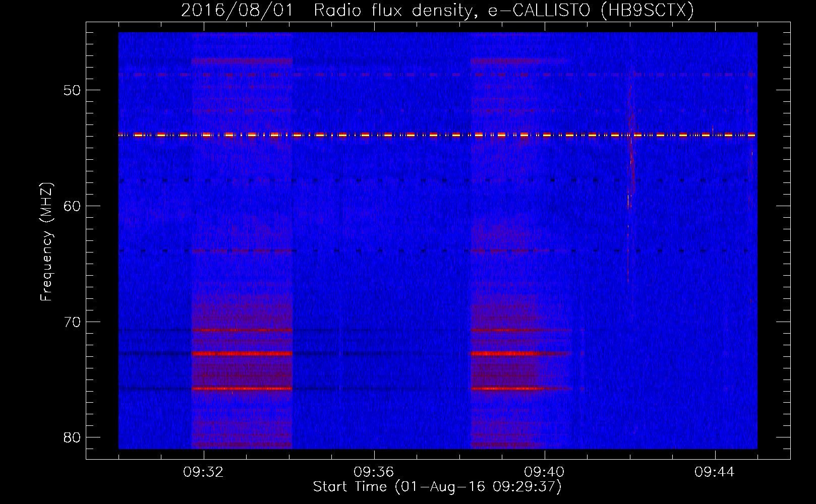Click the 80 frequency tick label

[x=72, y=437]
